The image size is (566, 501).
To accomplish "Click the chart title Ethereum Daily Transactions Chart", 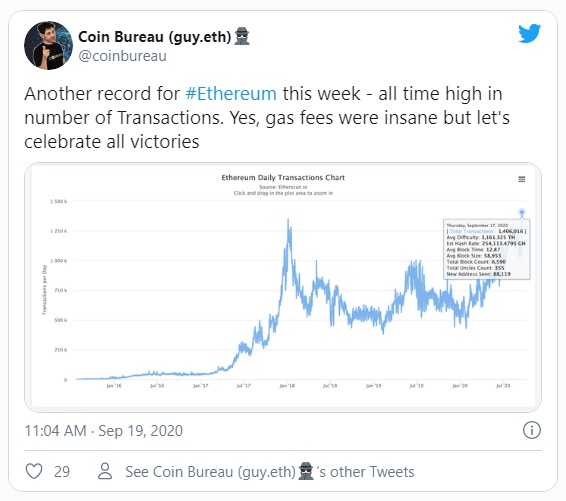I will click(x=283, y=178).
